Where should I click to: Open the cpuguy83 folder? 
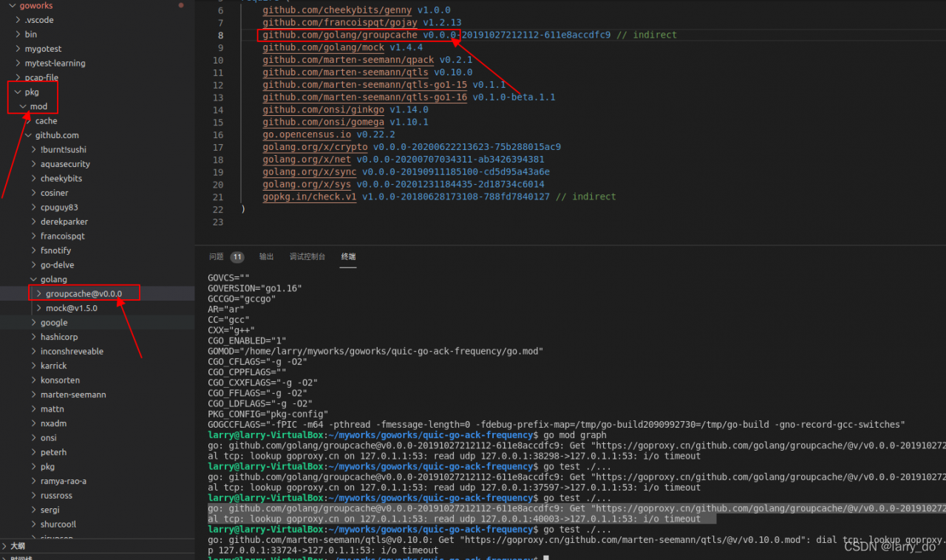coord(59,208)
